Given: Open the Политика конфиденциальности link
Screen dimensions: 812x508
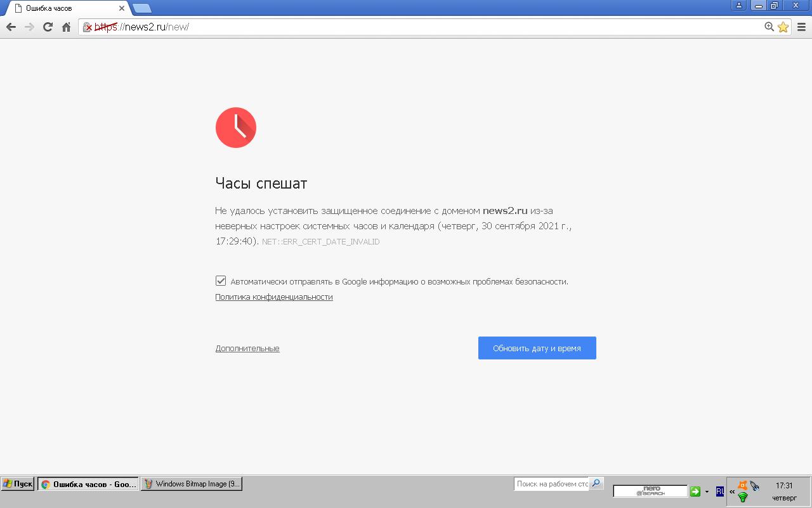Looking at the screenshot, I should pyautogui.click(x=274, y=297).
